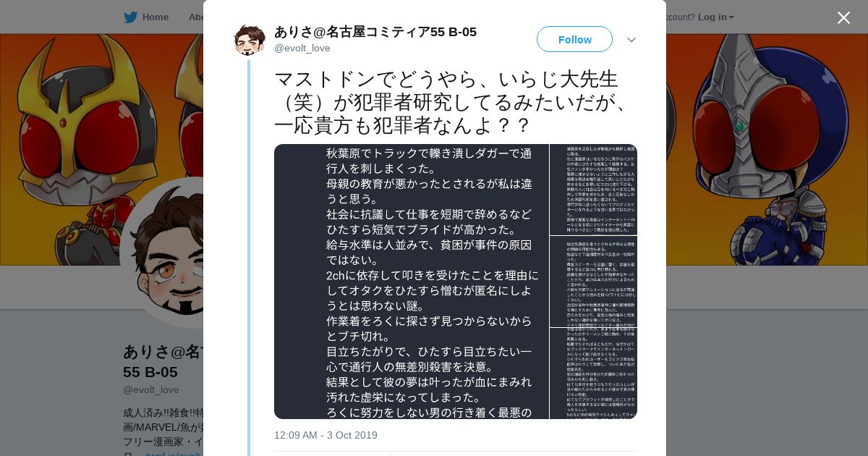This screenshot has height=456, width=868.
Task: Click the tweet author name ありさ@名古屋コミティア55
Action: point(375,32)
